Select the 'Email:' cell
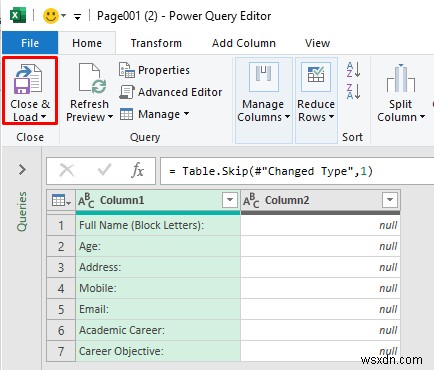Screen dimensions: 434x370 158,309
